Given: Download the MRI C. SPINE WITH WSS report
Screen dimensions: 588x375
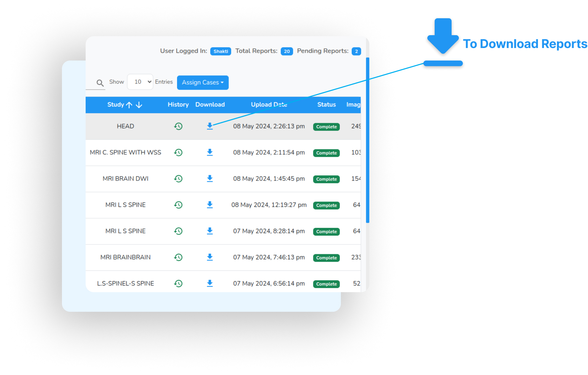Looking at the screenshot, I should (210, 153).
